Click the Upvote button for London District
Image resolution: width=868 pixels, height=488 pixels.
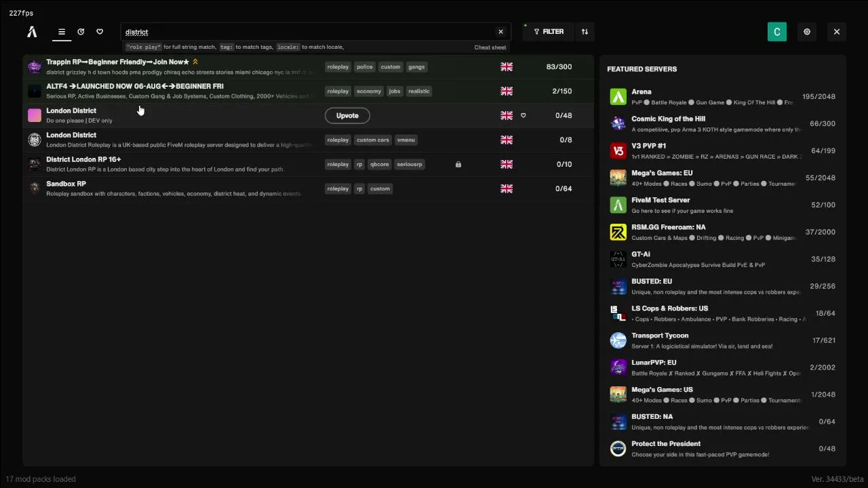click(x=347, y=115)
